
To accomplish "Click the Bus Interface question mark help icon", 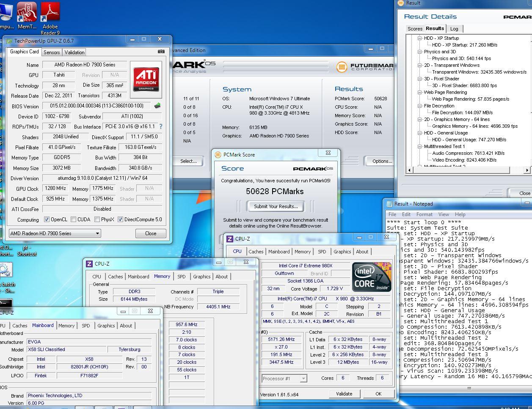I will tap(160, 126).
